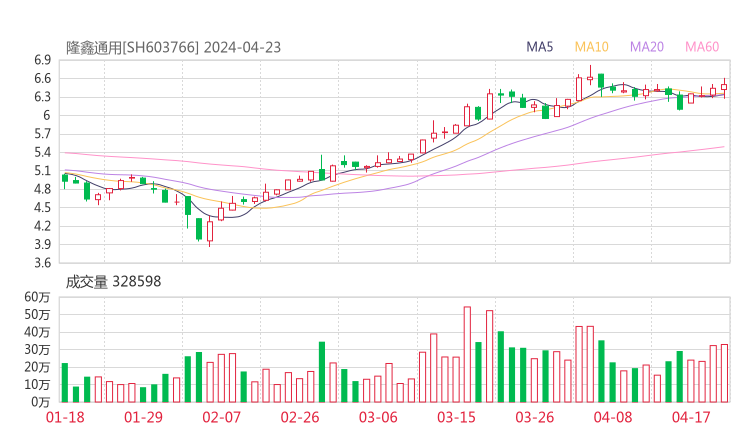Click the tallest red volume bar above 50万

(x=467, y=355)
